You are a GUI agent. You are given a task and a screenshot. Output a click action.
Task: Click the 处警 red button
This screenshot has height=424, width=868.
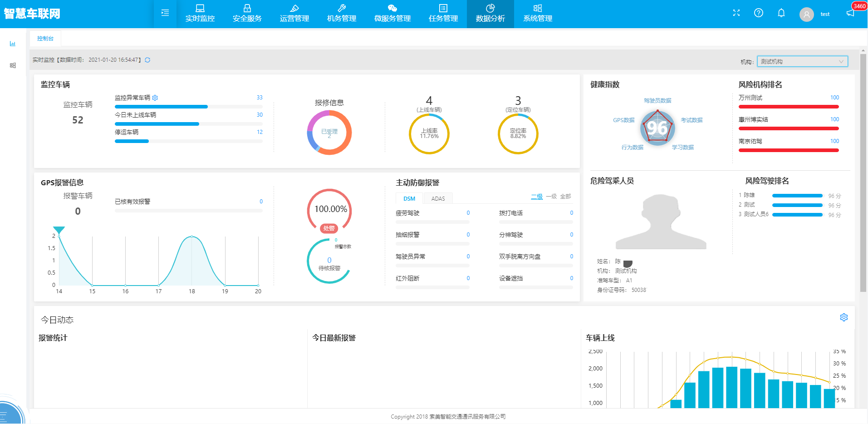pyautogui.click(x=329, y=228)
